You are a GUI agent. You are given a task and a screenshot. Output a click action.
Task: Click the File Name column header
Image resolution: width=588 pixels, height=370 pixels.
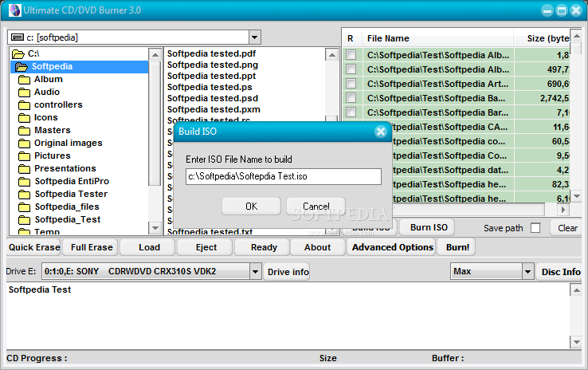coord(437,38)
